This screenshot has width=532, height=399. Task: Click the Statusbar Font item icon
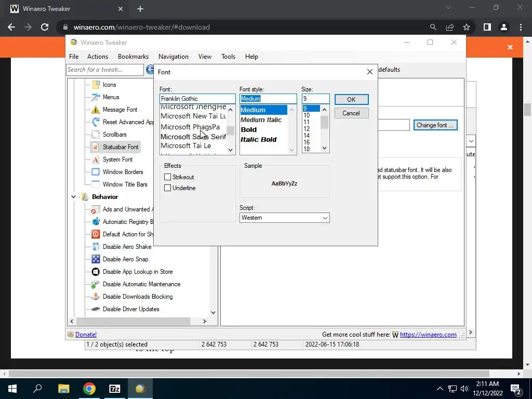coord(96,147)
